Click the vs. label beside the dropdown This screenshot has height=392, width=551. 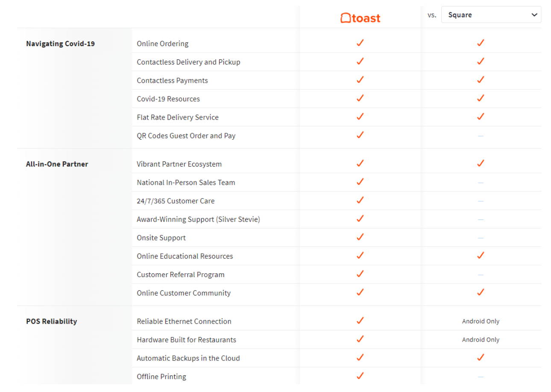click(432, 15)
